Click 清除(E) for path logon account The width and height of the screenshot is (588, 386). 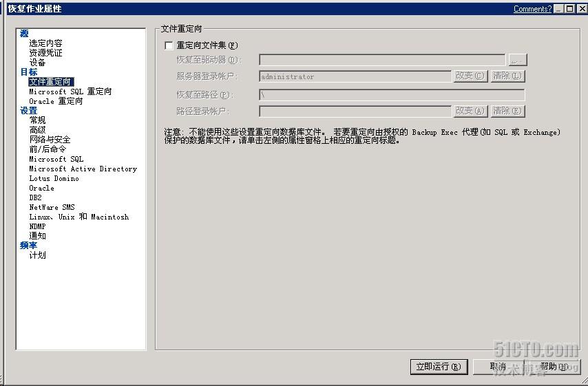[507, 111]
